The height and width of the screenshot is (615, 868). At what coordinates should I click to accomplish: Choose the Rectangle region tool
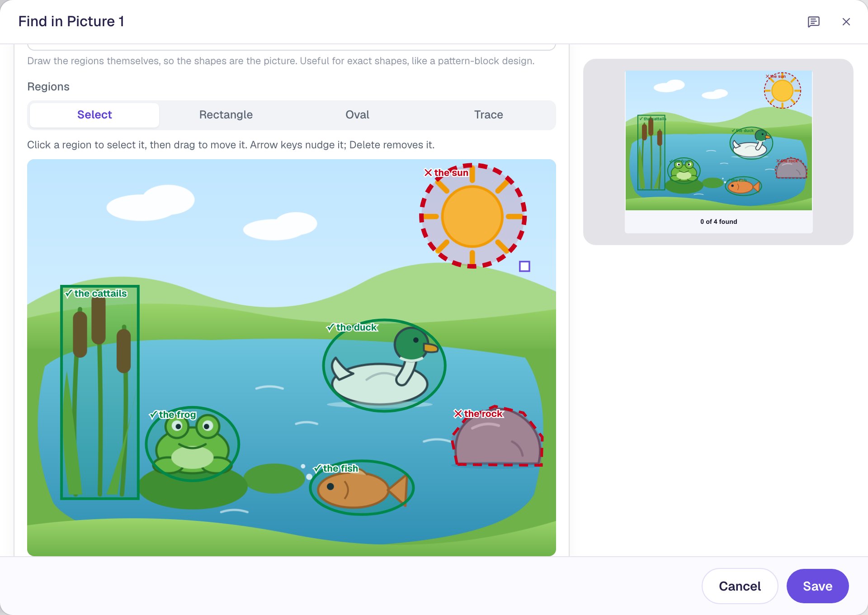(226, 115)
